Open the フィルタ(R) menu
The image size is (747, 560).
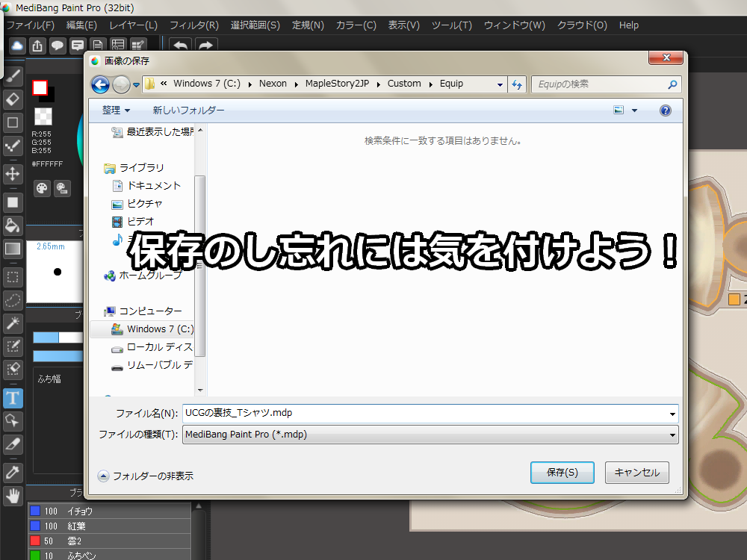pos(194,25)
